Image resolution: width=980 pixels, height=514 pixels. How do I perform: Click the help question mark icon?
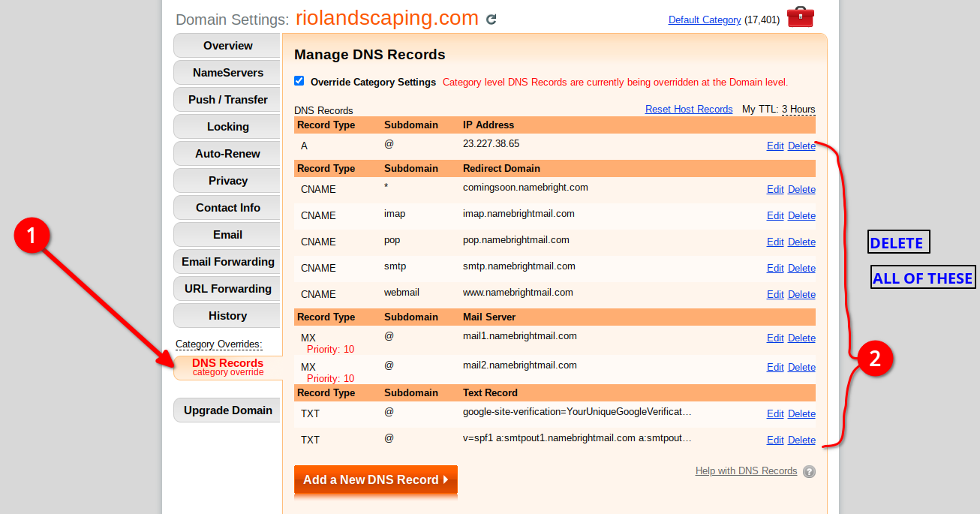coord(809,472)
